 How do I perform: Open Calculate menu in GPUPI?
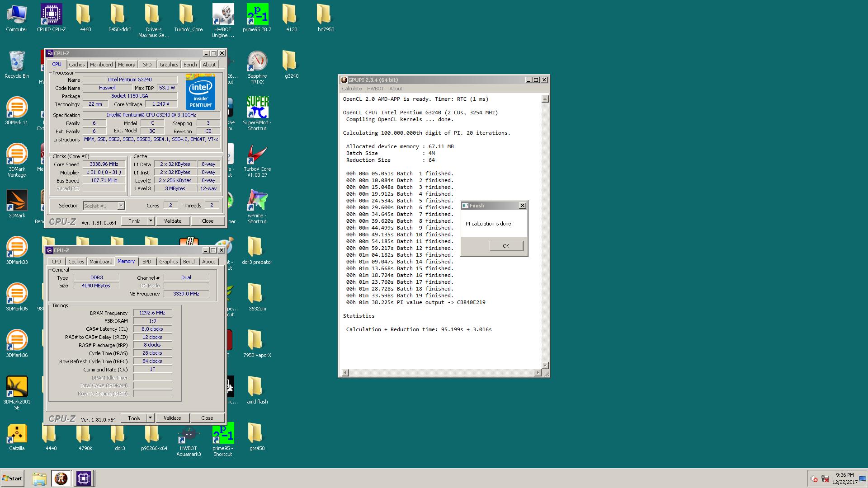coord(352,89)
